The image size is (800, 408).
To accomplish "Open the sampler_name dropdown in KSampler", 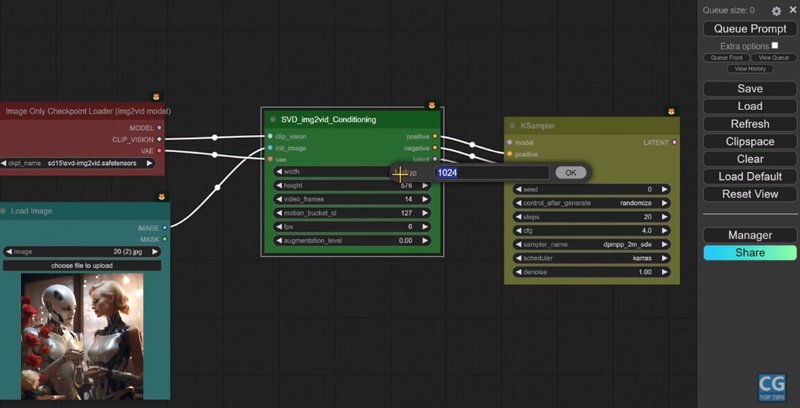I will 591,243.
